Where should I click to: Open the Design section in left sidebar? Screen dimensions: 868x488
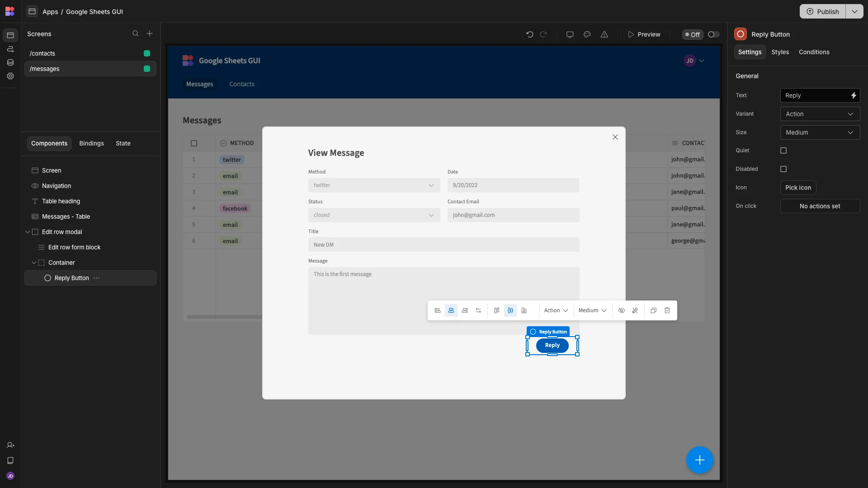click(10, 35)
